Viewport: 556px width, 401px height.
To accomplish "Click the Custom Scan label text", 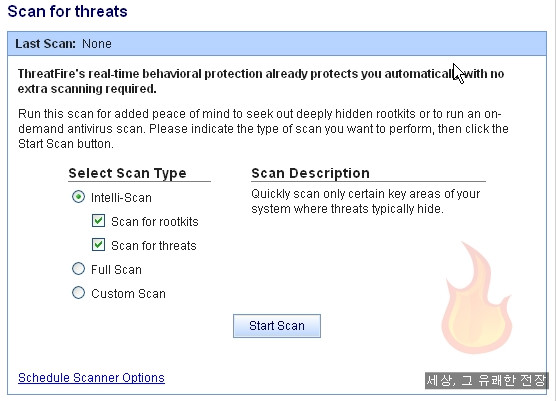I will click(128, 294).
